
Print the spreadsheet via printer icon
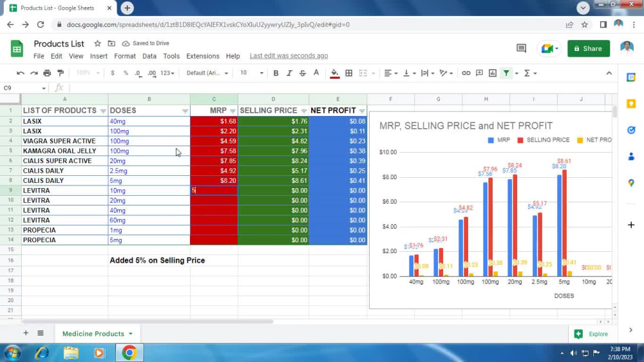(47, 73)
